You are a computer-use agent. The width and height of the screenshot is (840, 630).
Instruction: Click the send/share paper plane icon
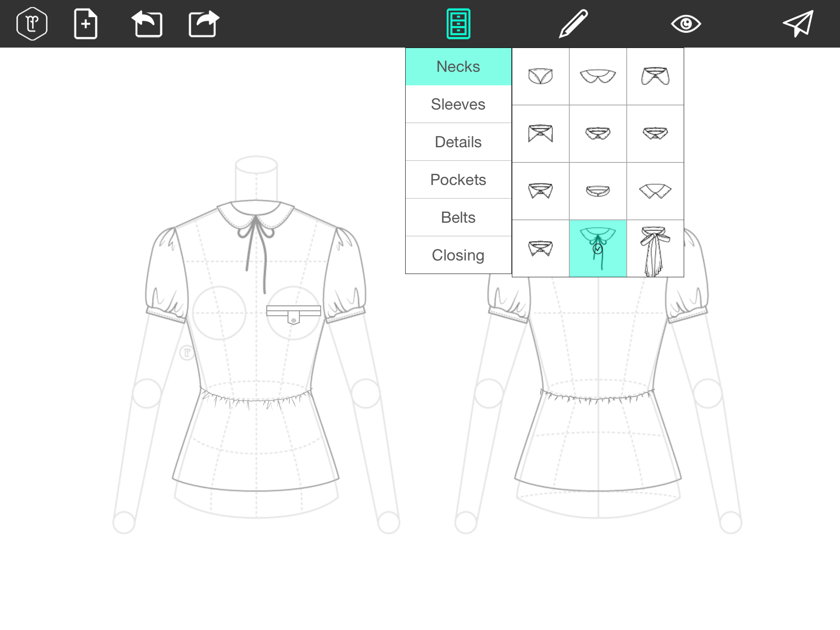click(x=797, y=23)
